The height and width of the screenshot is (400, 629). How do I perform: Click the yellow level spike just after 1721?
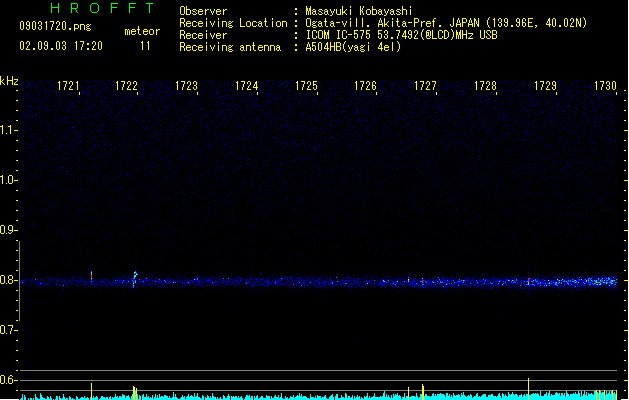pos(91,391)
